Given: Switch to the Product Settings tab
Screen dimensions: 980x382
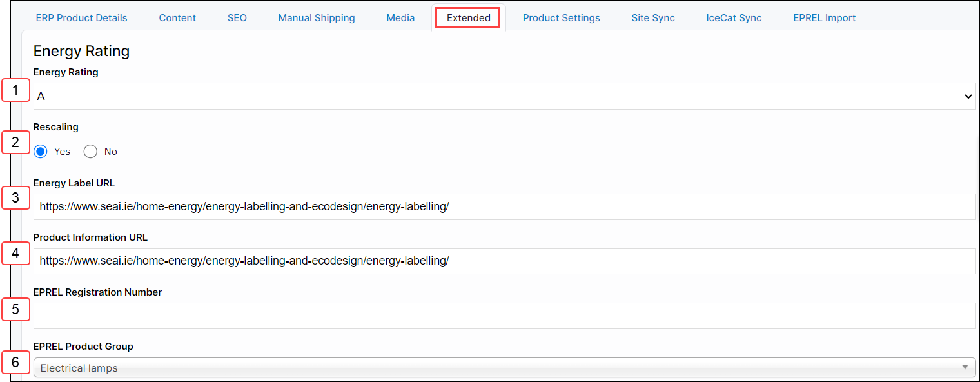Looking at the screenshot, I should 561,18.
